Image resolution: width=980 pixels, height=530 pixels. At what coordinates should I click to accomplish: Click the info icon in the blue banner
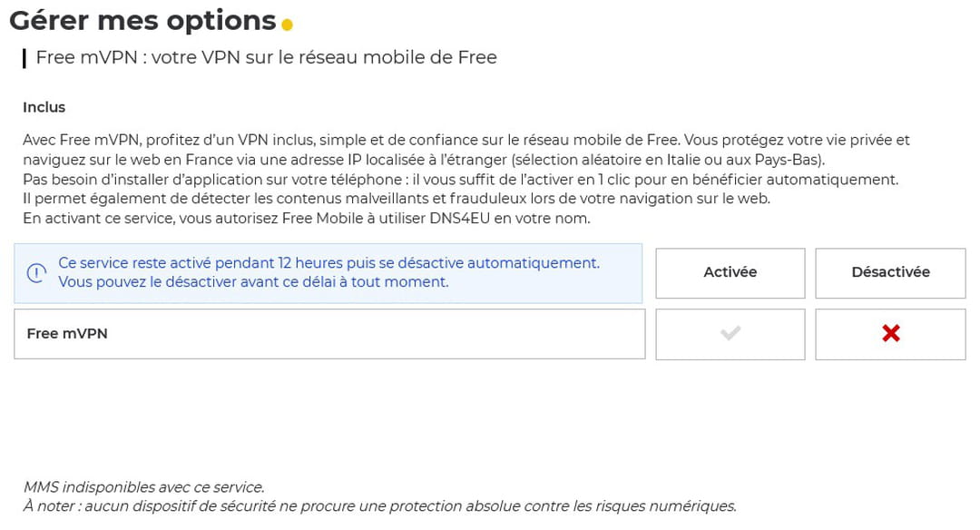pos(36,272)
